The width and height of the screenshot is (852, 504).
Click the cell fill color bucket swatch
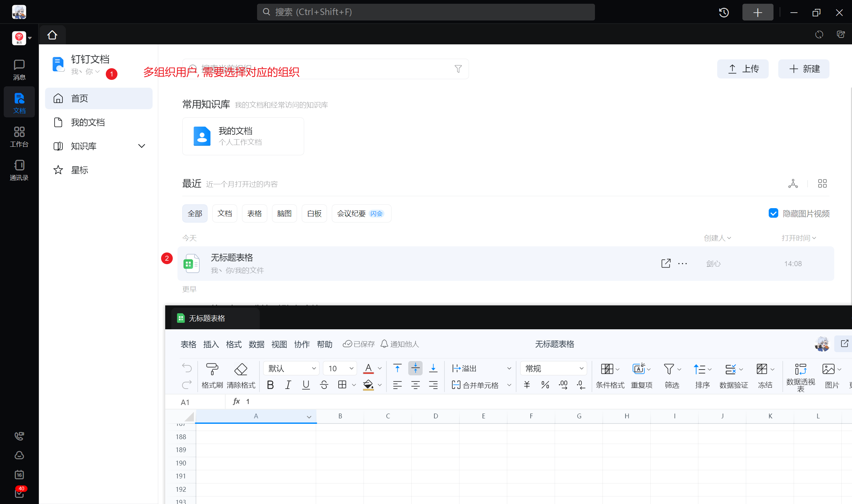tap(368, 385)
